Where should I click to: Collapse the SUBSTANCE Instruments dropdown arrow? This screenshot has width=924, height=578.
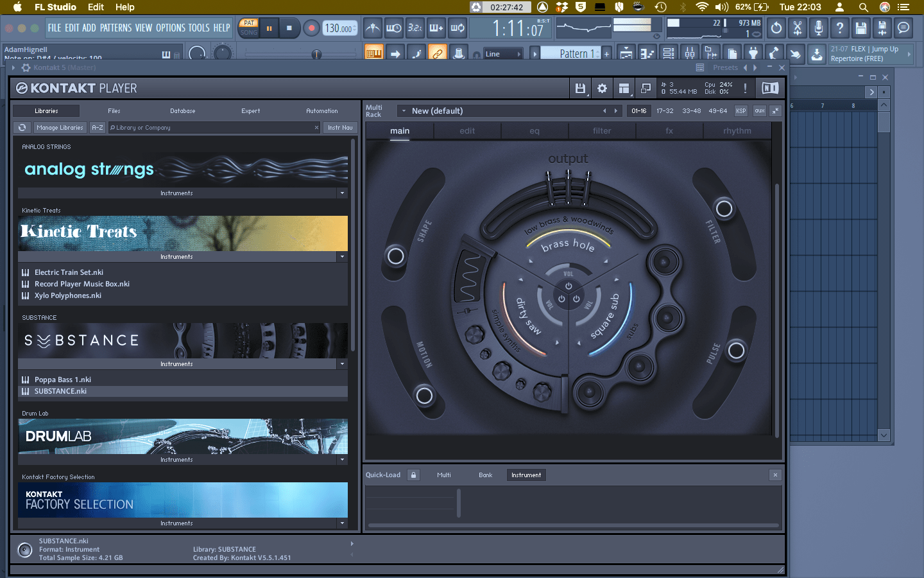[342, 364]
